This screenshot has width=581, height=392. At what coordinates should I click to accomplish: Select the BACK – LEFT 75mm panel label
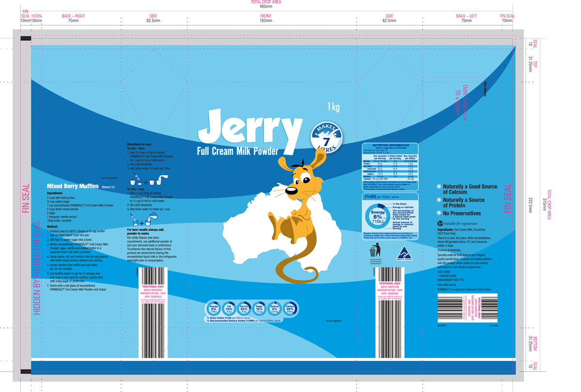[466, 18]
